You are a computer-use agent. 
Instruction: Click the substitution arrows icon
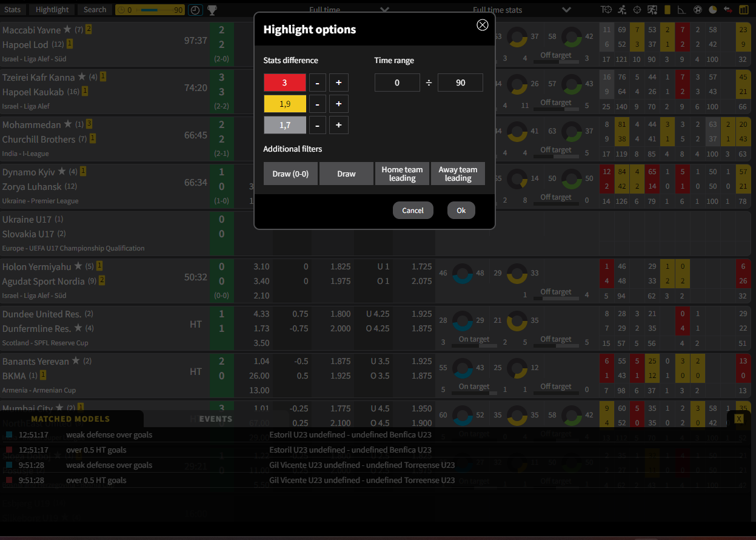728,10
